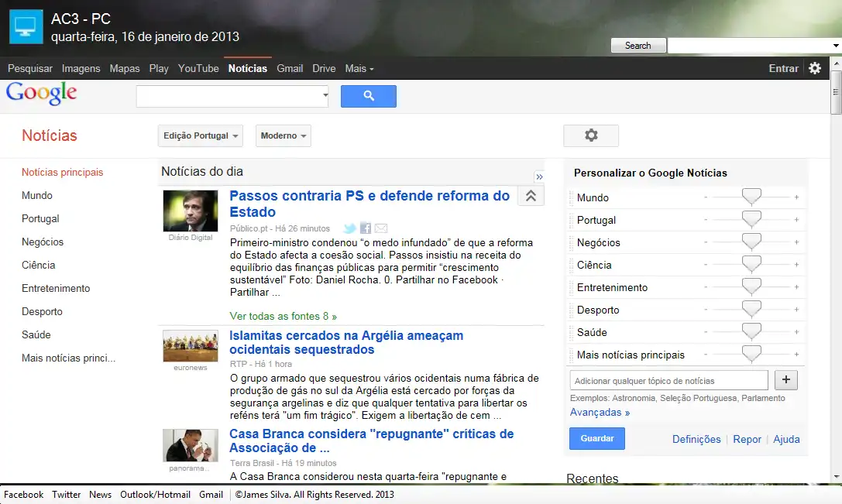The image size is (842, 504).
Task: Click the minus sign on Mundo slider row
Action: click(706, 197)
